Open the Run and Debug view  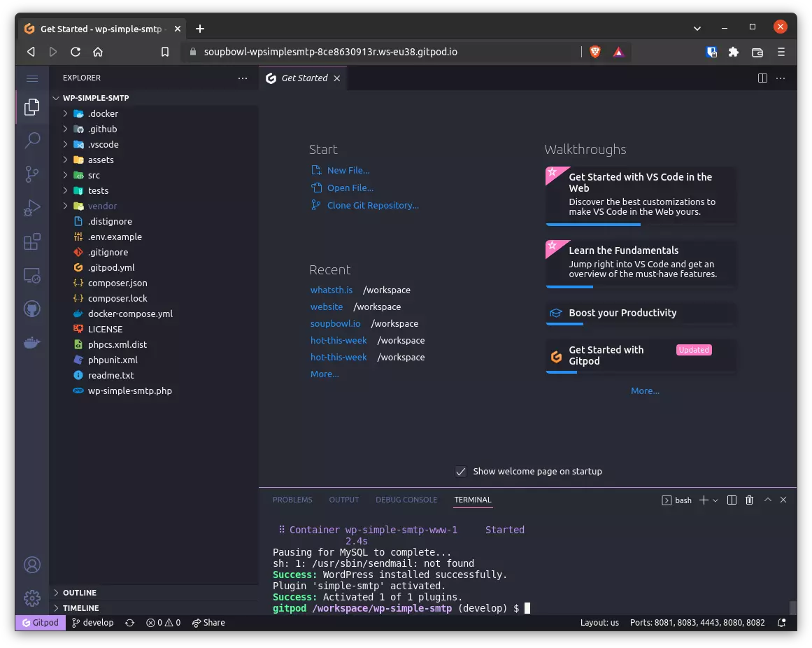32,208
